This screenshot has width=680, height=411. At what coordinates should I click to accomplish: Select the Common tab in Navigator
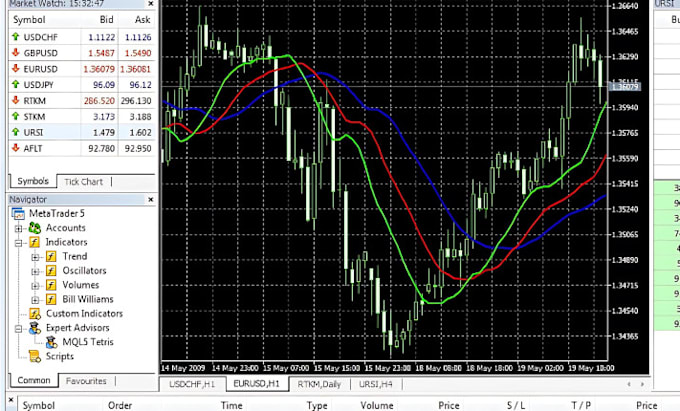[34, 380]
